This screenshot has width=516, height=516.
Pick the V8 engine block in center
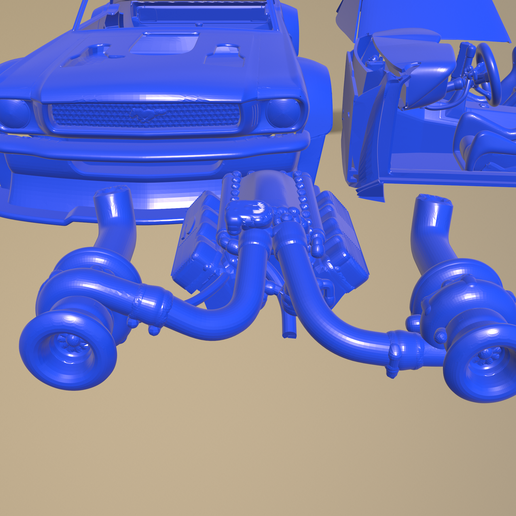270,240
